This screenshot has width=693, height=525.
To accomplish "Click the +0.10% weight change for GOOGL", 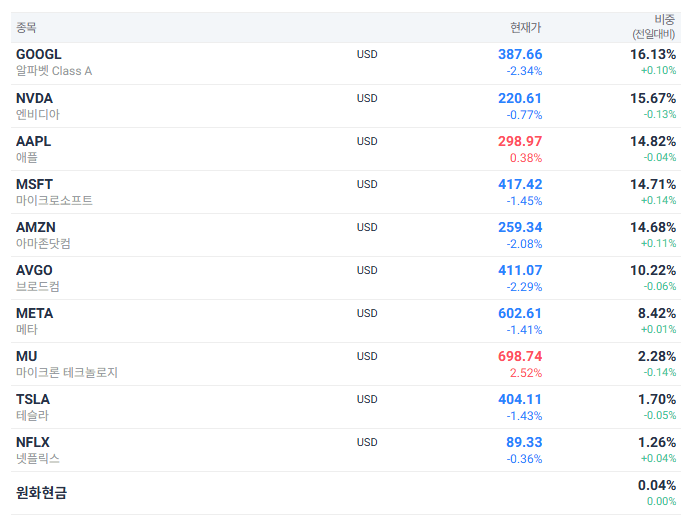I will click(x=659, y=70).
